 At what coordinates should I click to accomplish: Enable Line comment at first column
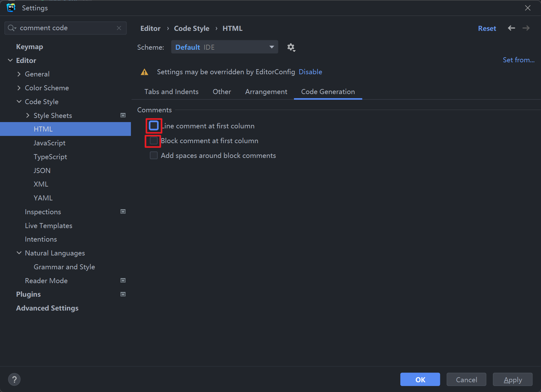point(154,126)
